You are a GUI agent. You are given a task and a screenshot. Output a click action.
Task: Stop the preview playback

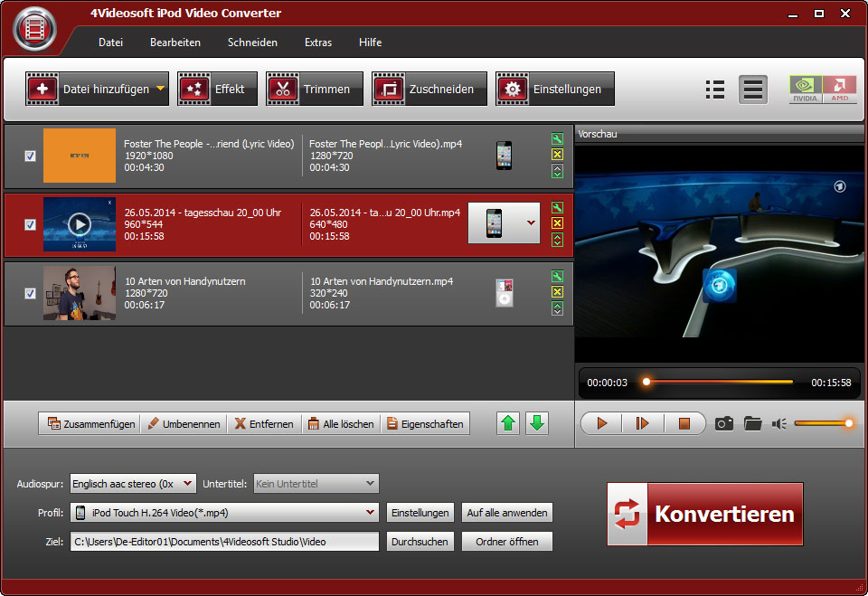point(684,424)
